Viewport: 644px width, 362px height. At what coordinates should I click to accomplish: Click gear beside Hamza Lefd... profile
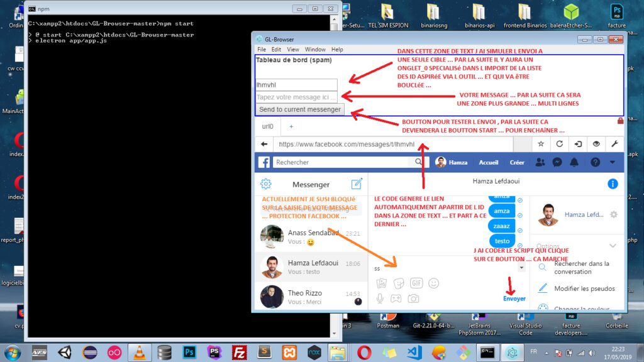point(614,214)
